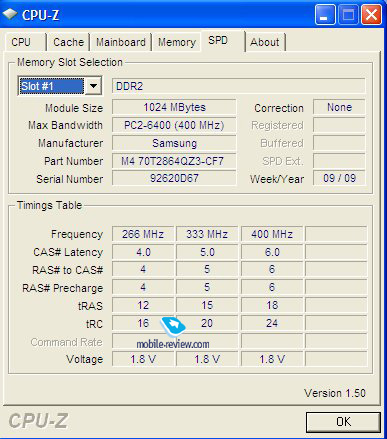Image resolution: width=387 pixels, height=439 pixels.
Task: Click the DDR2 memory type field
Action: [238, 86]
